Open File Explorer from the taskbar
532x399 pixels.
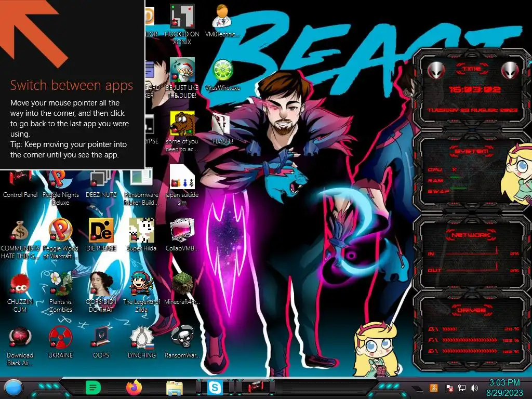[x=175, y=388]
